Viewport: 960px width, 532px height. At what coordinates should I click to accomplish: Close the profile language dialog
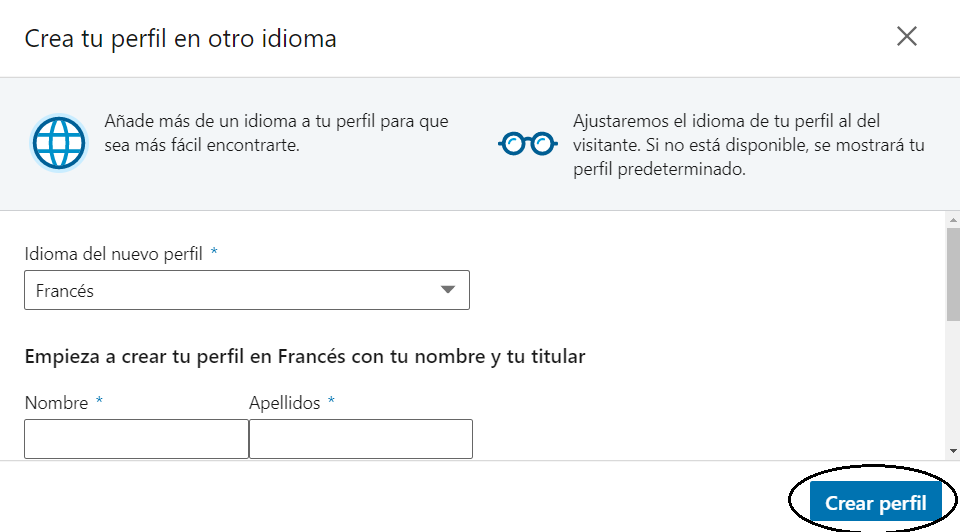click(907, 37)
